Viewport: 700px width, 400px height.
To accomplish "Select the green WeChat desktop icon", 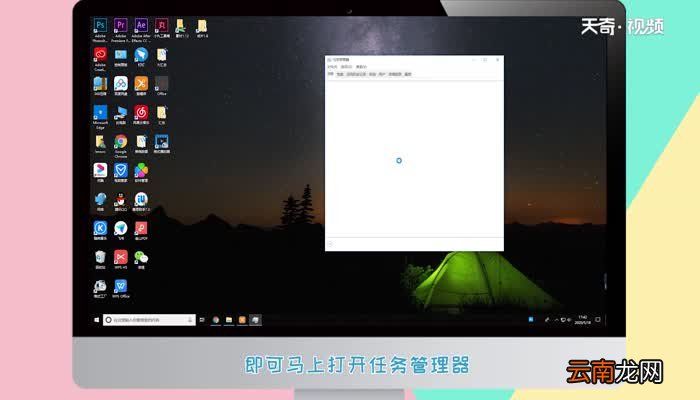I will tap(141, 258).
